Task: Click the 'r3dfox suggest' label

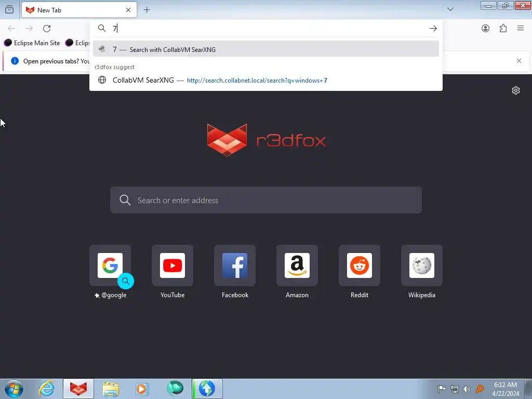Action: (115, 67)
